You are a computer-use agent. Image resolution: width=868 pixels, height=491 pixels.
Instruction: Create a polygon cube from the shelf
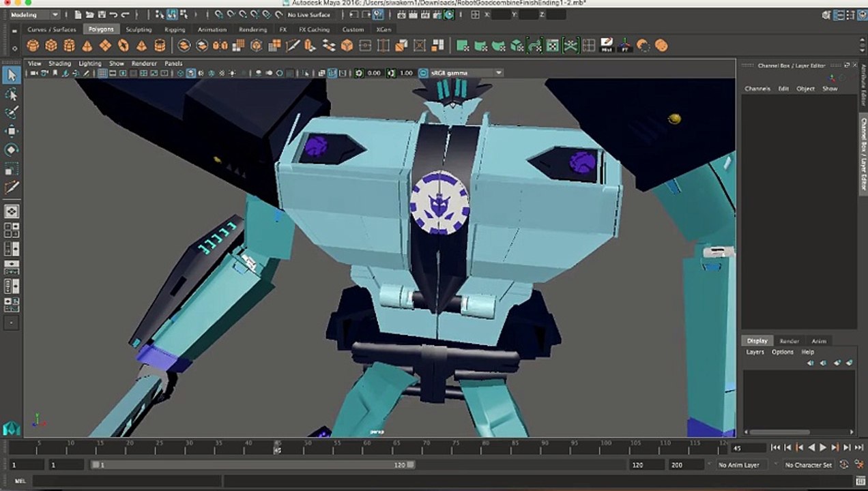(x=51, y=46)
